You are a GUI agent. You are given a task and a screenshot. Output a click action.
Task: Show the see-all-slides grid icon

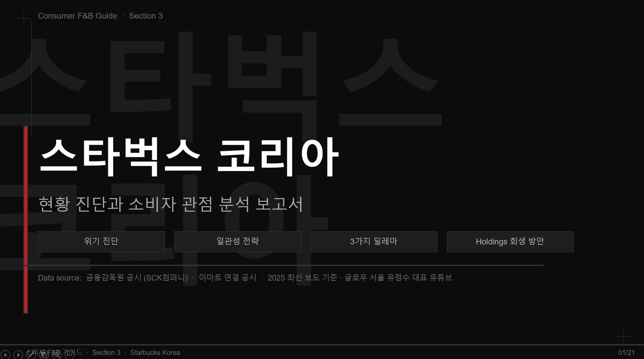(x=44, y=355)
